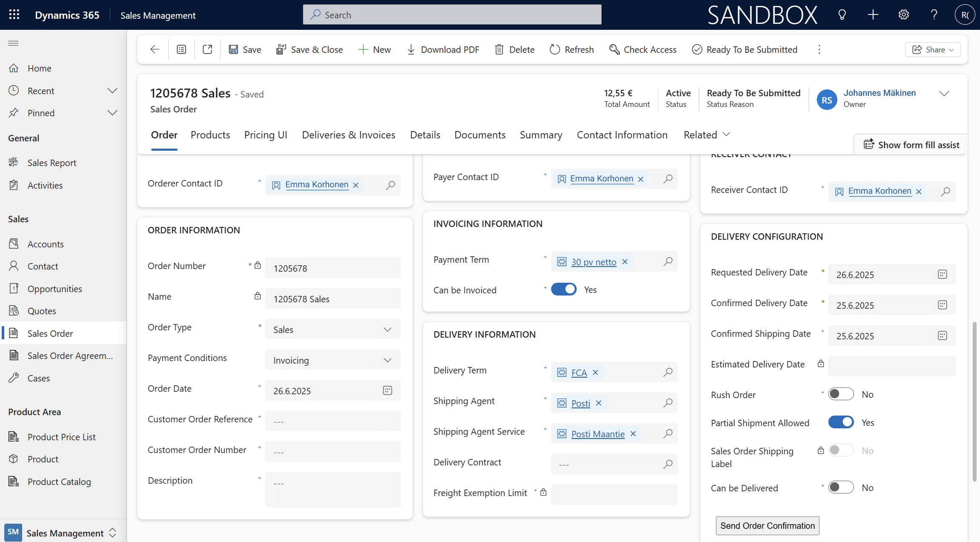980x542 pixels.
Task: Open the Deliveries & Invoices tab
Action: (348, 135)
